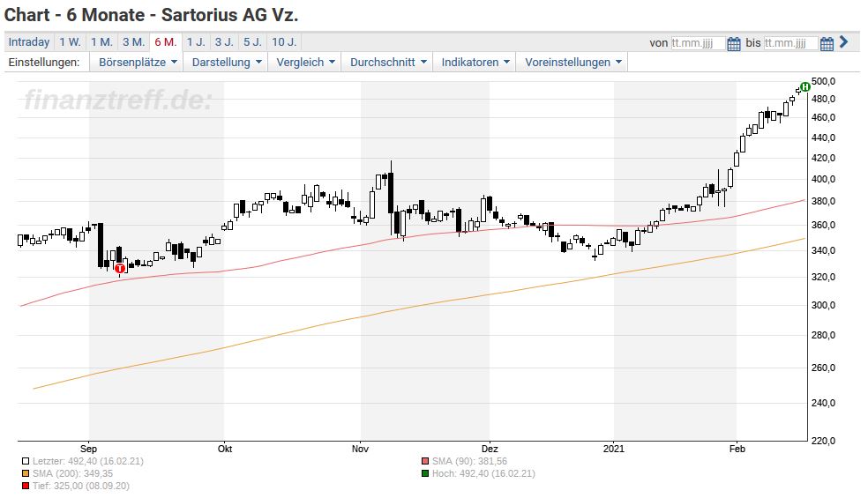Screen dimensions: 868x498
Task: Open the calendar picker for the 'bis' date
Action: [x=827, y=44]
